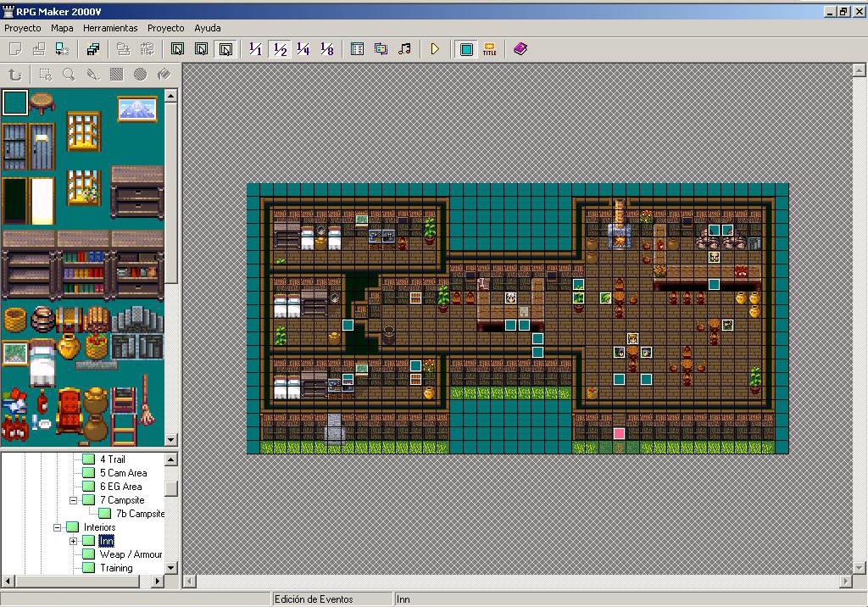Click tile palette scroll up arrow

[171, 96]
